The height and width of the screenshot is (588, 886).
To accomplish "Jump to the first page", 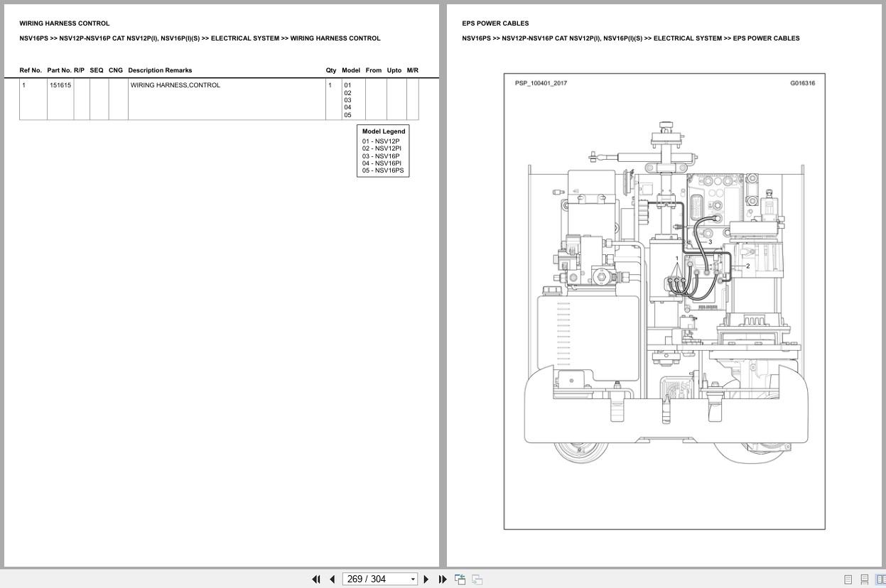I will (316, 579).
